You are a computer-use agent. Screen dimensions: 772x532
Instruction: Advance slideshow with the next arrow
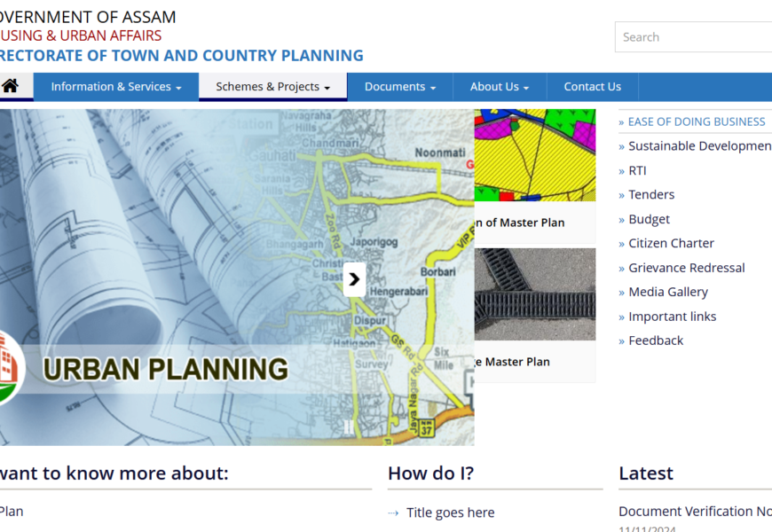point(354,279)
